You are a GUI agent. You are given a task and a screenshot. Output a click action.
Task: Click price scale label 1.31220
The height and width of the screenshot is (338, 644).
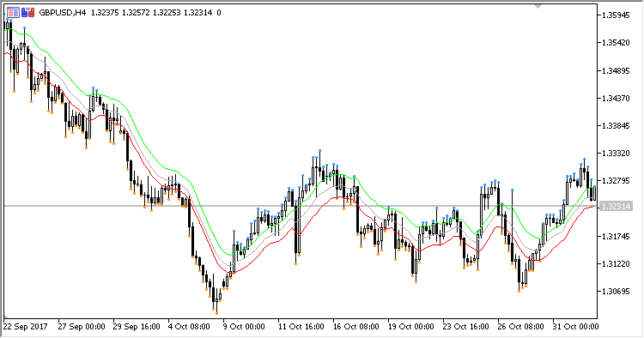click(616, 264)
